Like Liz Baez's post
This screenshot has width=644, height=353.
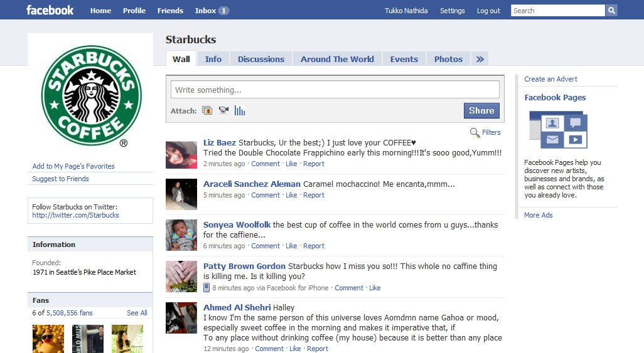tap(291, 164)
